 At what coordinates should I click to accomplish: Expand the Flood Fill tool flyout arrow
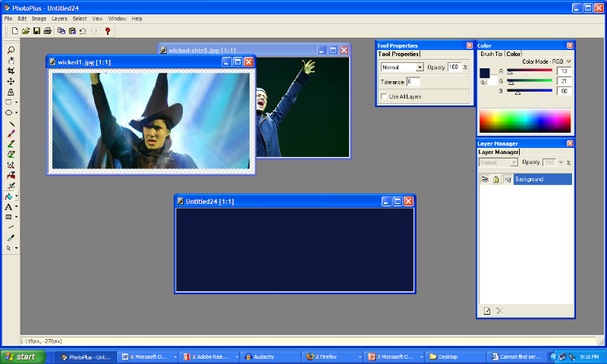[x=16, y=196]
